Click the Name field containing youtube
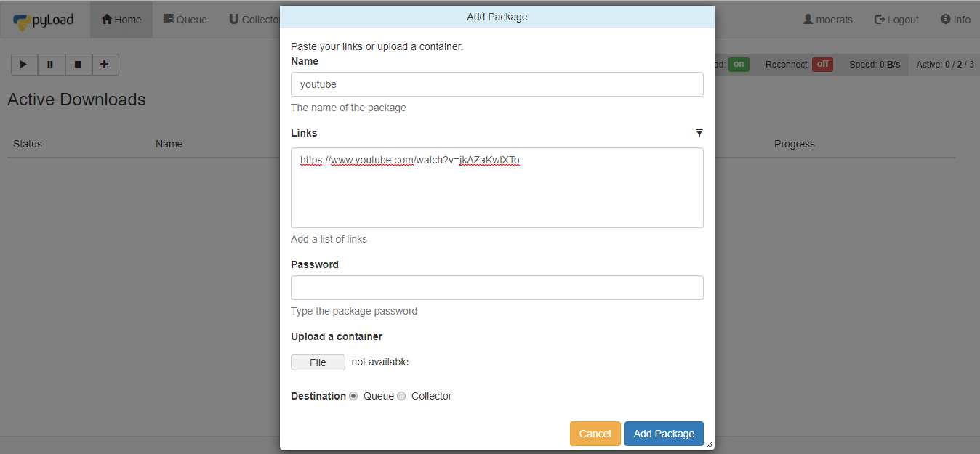The height and width of the screenshot is (454, 980). (x=497, y=84)
